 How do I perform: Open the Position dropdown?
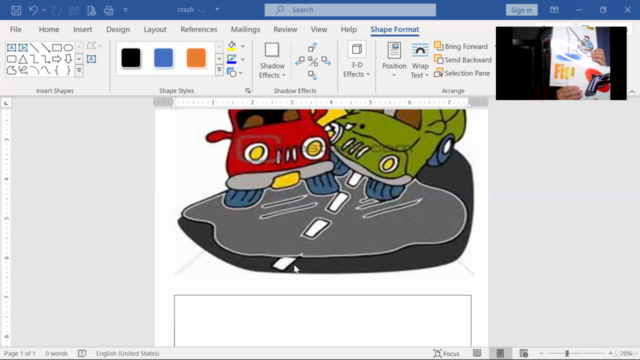point(394,60)
